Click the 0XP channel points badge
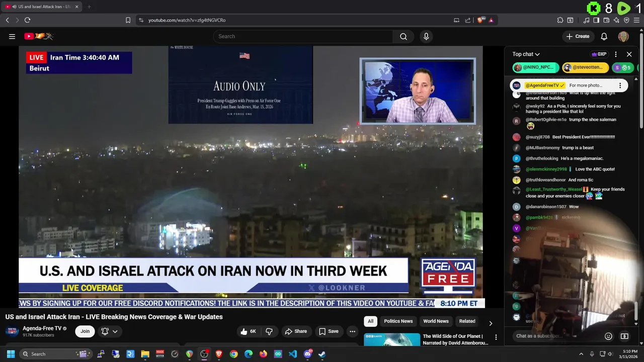The width and height of the screenshot is (644, 362). point(599,54)
